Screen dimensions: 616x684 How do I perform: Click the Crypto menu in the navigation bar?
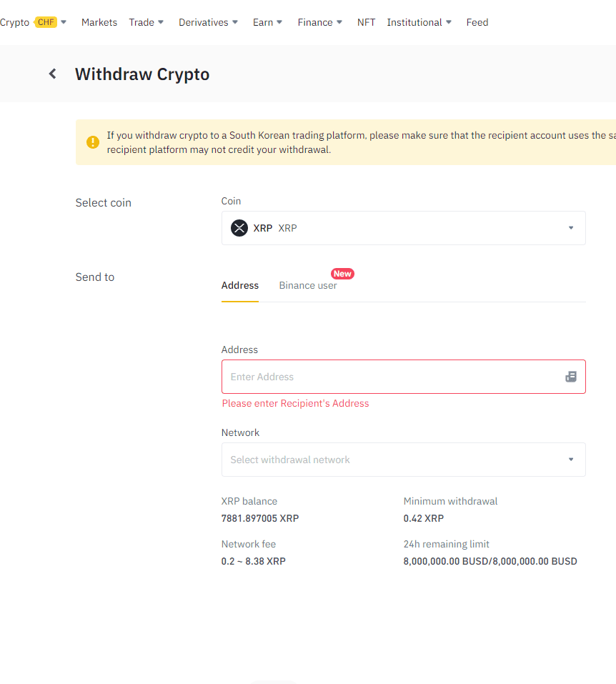[14, 22]
